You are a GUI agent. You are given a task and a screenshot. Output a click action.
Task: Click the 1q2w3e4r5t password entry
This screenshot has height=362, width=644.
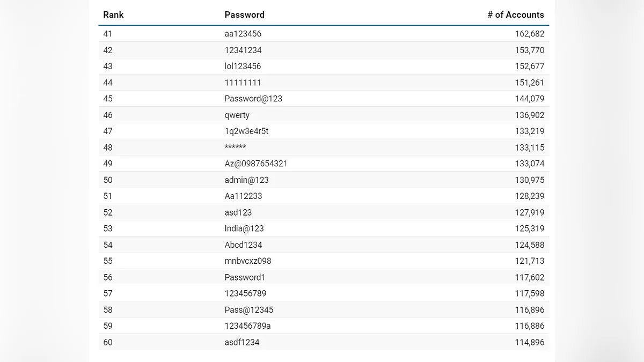tap(246, 131)
